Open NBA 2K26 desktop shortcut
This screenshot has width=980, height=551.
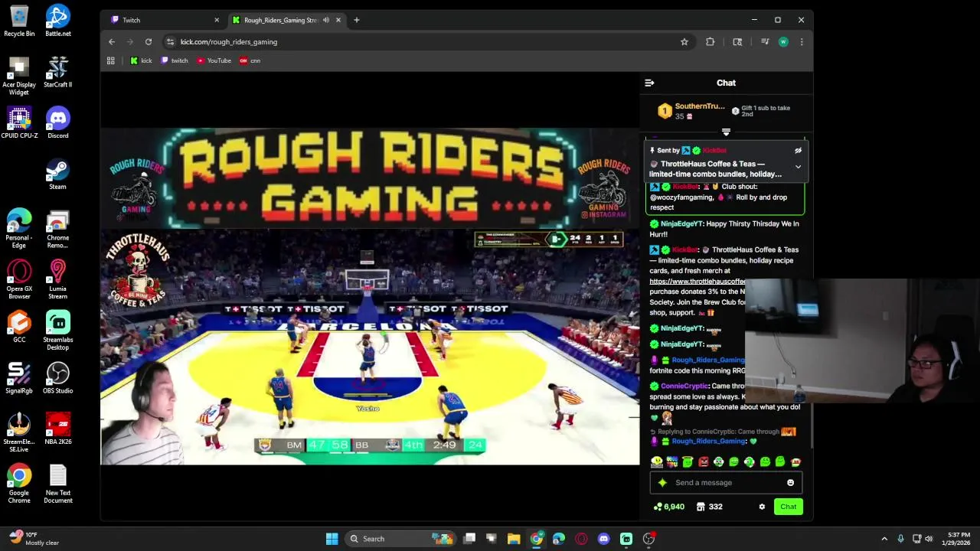point(57,429)
